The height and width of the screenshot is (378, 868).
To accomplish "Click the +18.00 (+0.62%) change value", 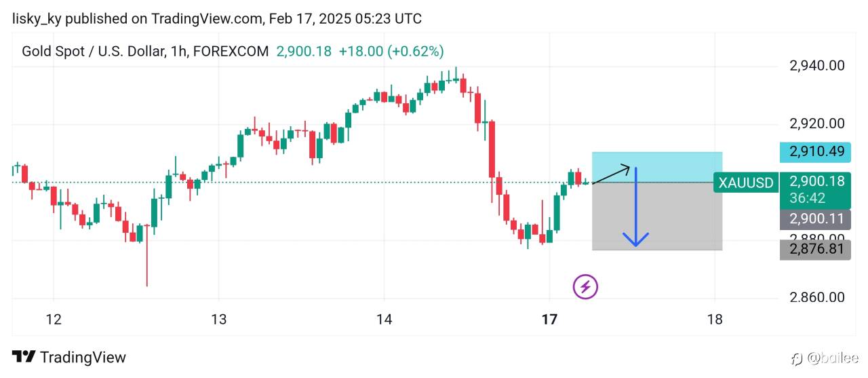I will pyautogui.click(x=391, y=51).
